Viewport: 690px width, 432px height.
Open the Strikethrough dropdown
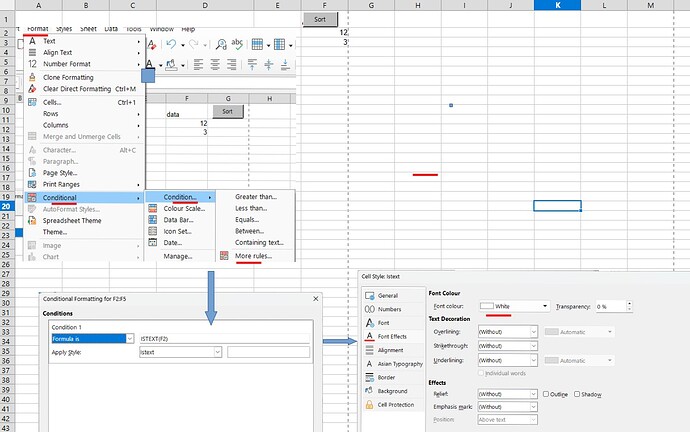click(508, 346)
